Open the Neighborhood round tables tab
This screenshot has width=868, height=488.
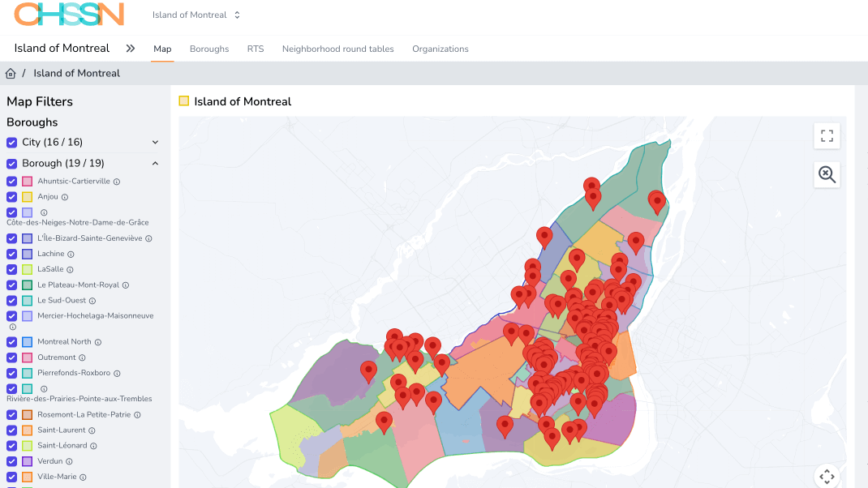click(337, 49)
